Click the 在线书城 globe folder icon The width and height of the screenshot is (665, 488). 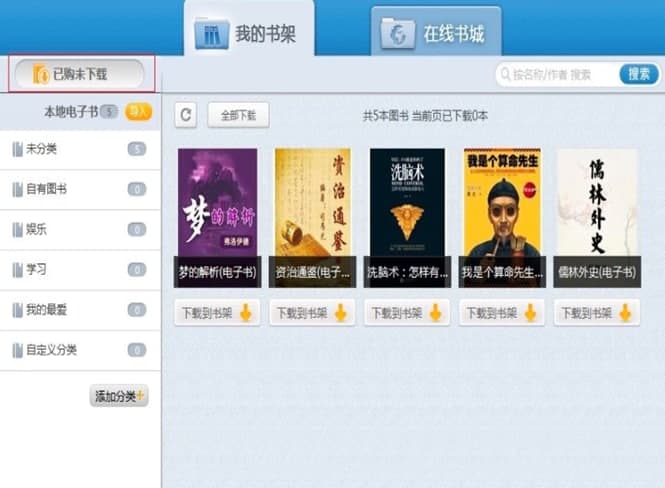tap(398, 33)
